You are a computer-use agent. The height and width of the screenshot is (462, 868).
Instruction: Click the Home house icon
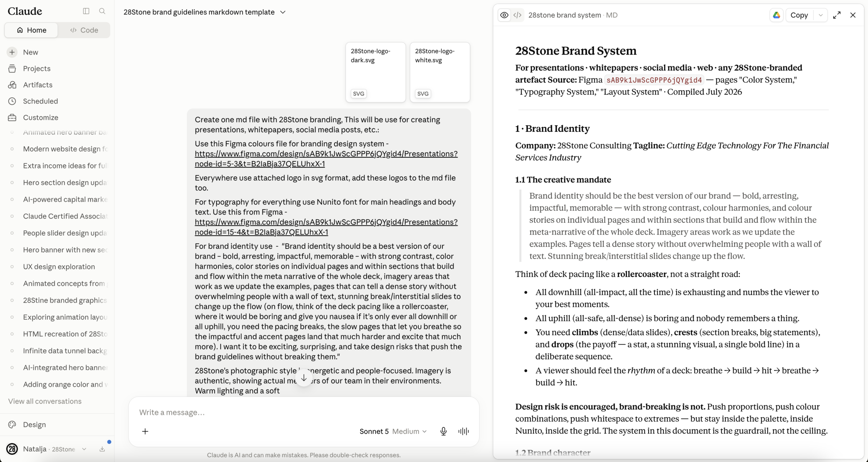point(20,30)
